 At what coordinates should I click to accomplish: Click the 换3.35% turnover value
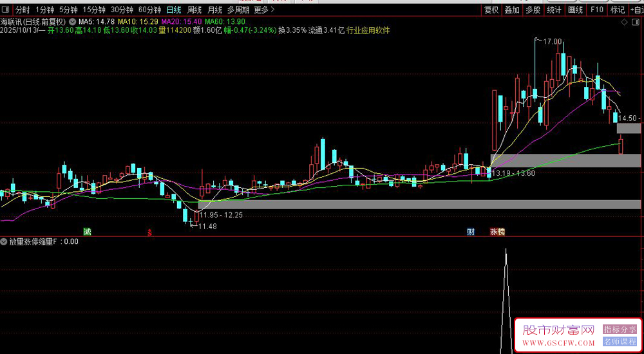tap(292, 30)
